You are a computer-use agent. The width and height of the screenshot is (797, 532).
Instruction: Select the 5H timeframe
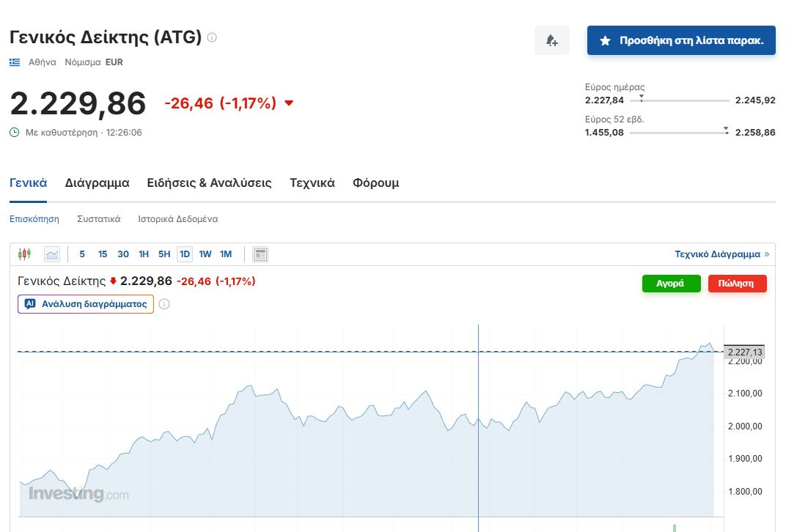164,254
